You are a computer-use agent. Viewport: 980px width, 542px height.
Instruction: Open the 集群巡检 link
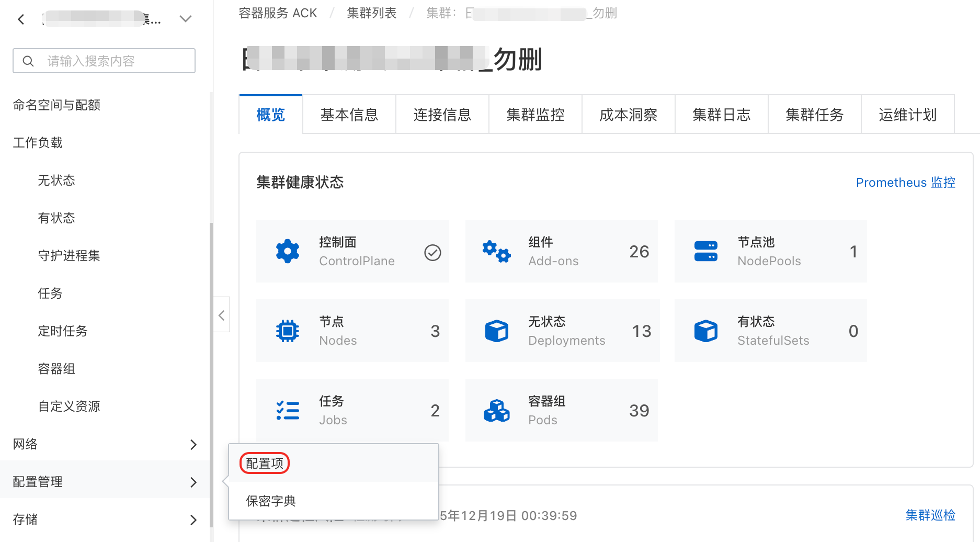point(931,515)
